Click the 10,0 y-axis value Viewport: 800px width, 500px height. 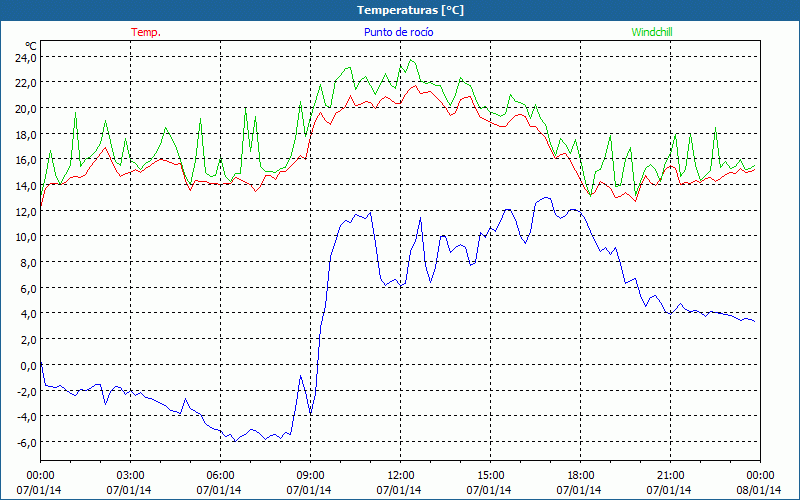coord(26,237)
